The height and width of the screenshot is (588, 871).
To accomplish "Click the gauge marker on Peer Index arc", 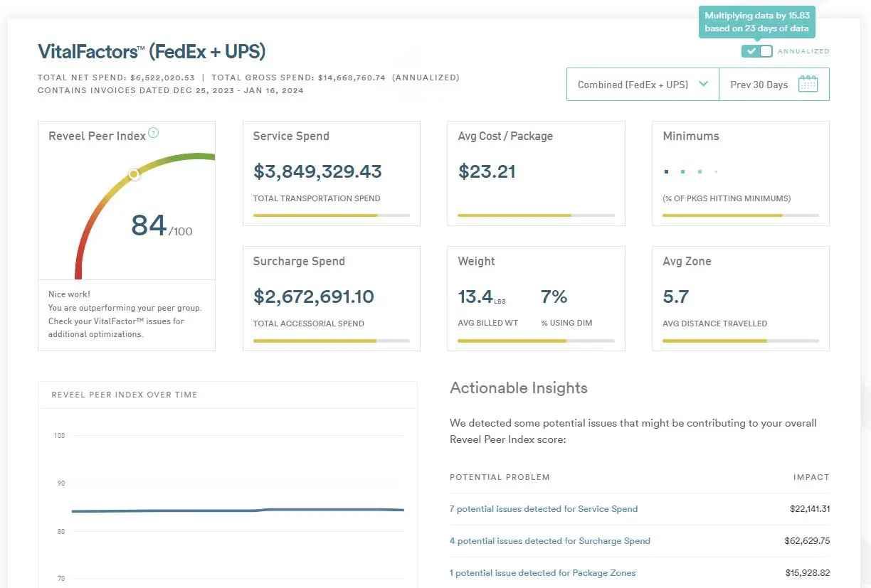I will pos(134,174).
